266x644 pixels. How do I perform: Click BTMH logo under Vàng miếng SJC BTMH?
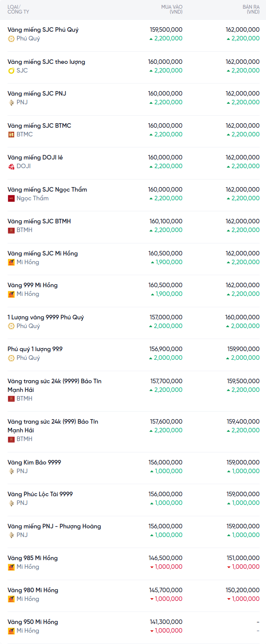11,230
